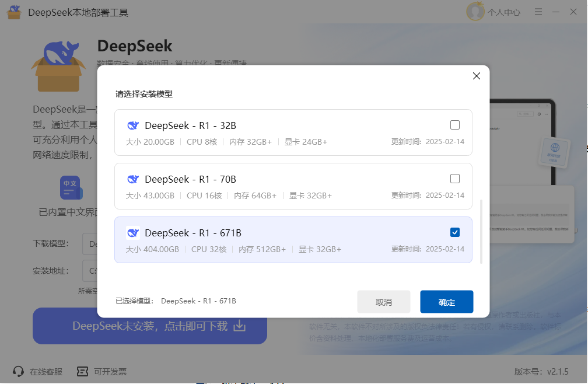
Task: Click 更新时间 2025-02-14 in the 671B row
Action: pyautogui.click(x=428, y=249)
